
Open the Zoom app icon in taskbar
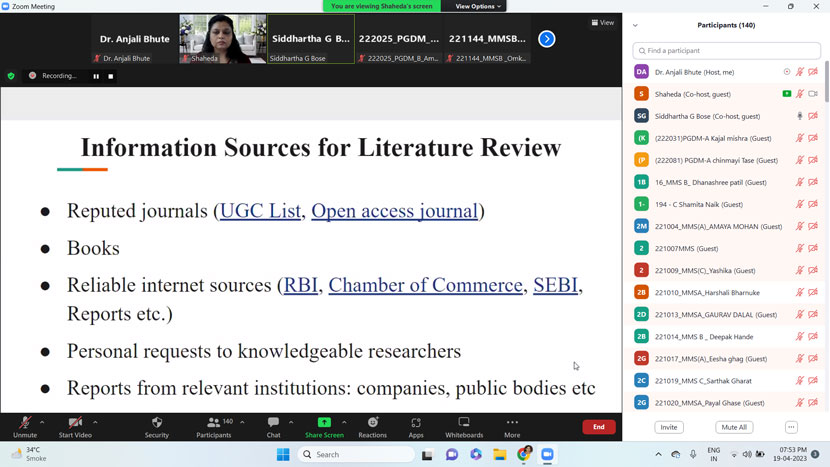(x=547, y=454)
